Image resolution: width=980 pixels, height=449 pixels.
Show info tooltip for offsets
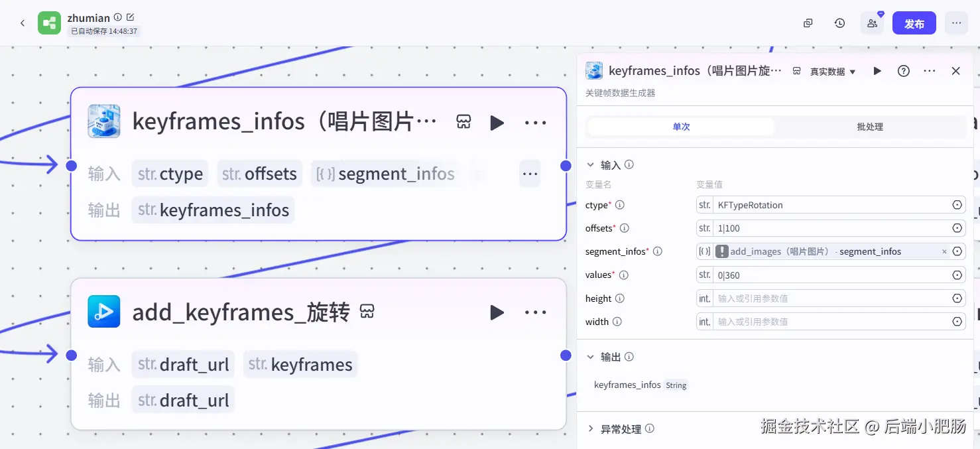tap(624, 228)
